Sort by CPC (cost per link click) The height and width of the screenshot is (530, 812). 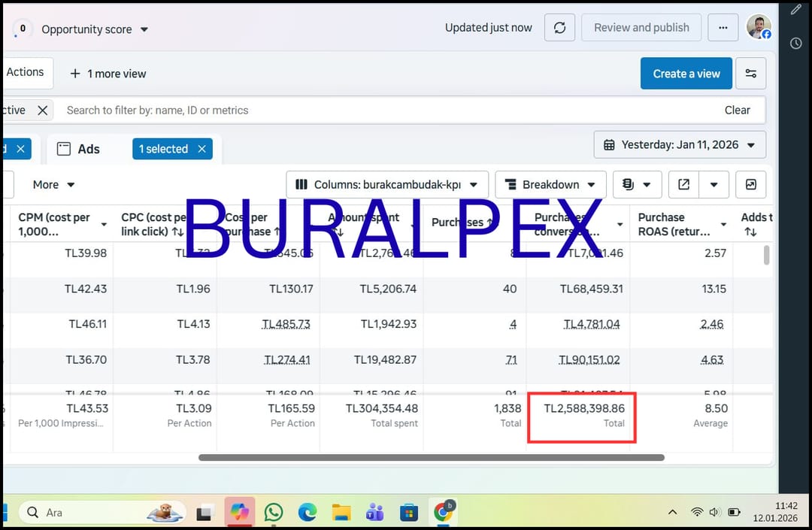pyautogui.click(x=177, y=232)
